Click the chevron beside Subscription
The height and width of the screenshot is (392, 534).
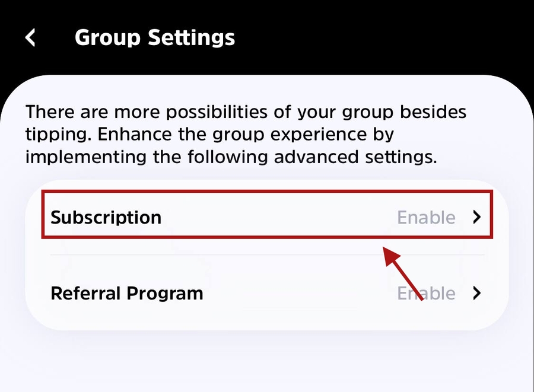[x=476, y=217]
